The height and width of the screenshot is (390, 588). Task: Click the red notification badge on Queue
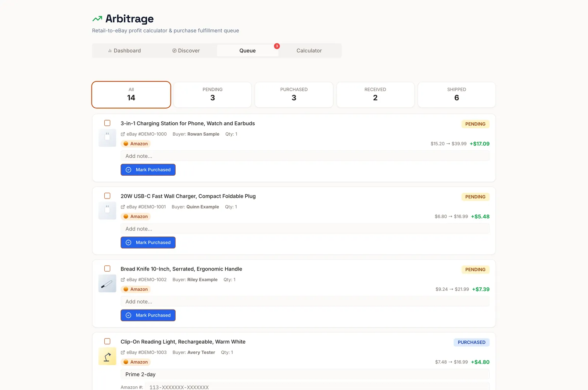click(277, 46)
